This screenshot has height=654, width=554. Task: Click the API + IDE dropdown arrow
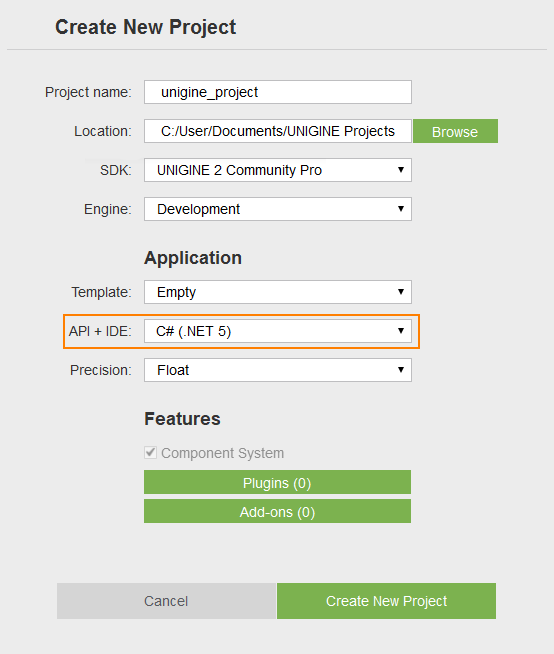click(401, 331)
